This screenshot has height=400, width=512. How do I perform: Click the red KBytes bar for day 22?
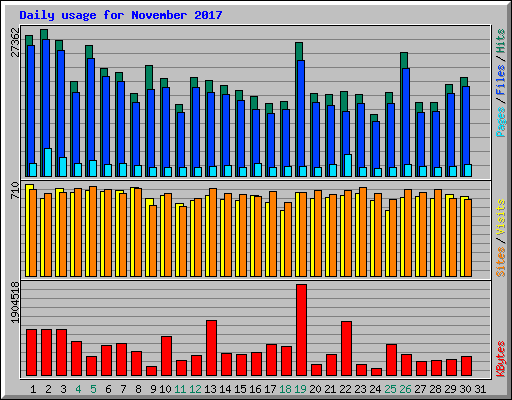coord(346,349)
